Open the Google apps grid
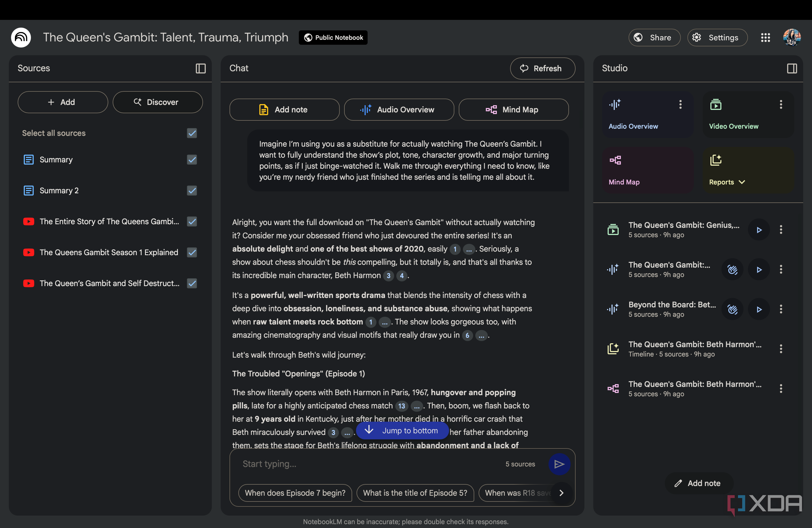Viewport: 812px width, 528px height. [x=766, y=38]
